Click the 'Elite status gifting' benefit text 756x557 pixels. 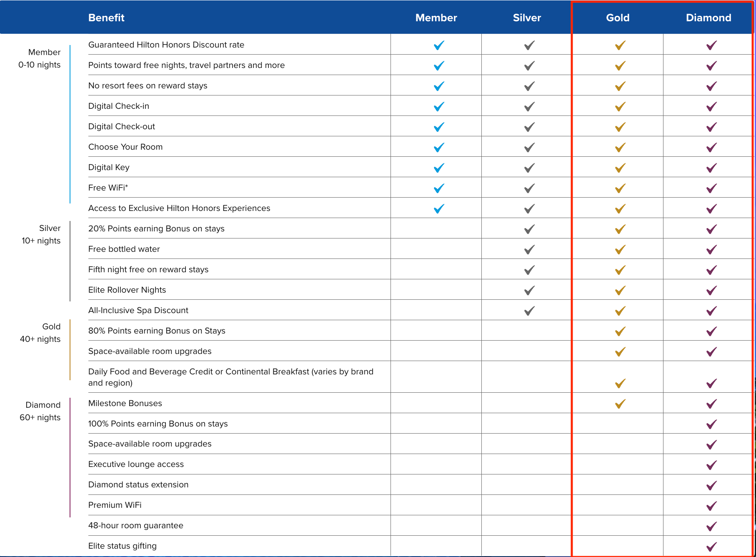click(x=123, y=546)
